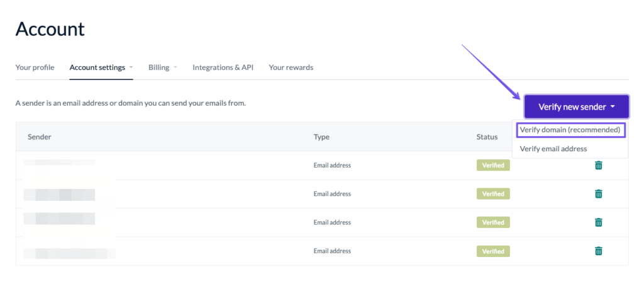Choose Verify email address from menu

click(x=553, y=149)
